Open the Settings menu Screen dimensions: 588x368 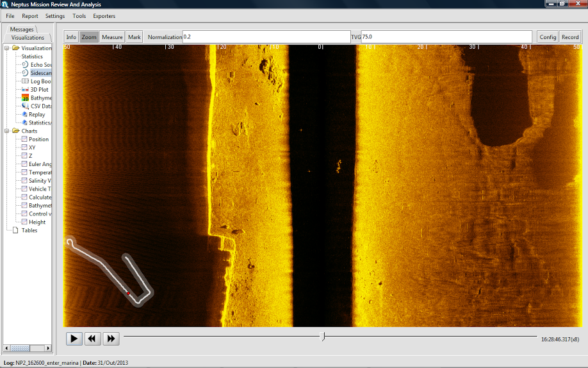coord(54,16)
